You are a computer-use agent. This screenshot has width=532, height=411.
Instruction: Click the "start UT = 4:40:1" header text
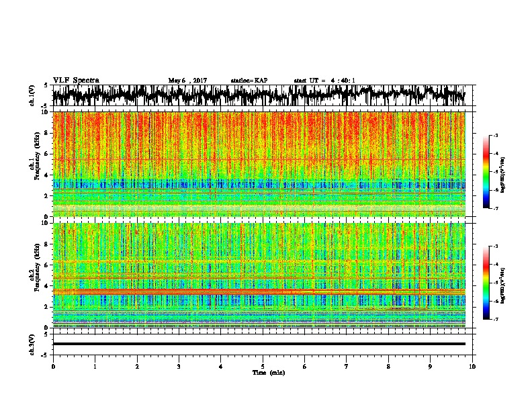pyautogui.click(x=324, y=81)
